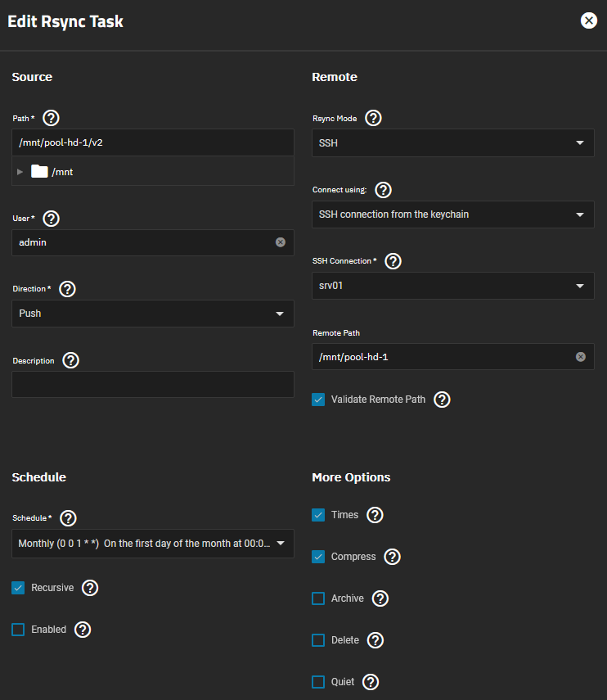This screenshot has height=700, width=607.
Task: Clear the User field with X icon
Action: tap(280, 242)
